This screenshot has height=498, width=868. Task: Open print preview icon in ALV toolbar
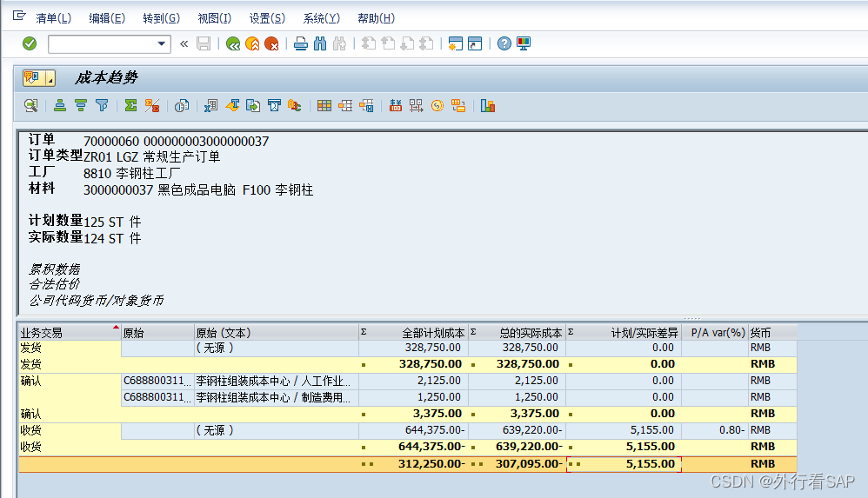point(182,106)
